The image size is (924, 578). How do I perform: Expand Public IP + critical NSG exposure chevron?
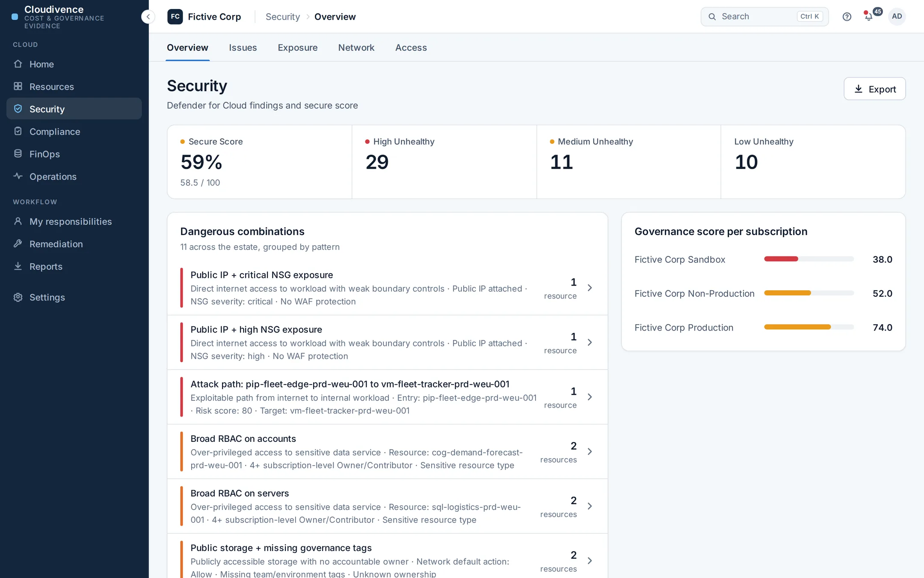pyautogui.click(x=590, y=288)
